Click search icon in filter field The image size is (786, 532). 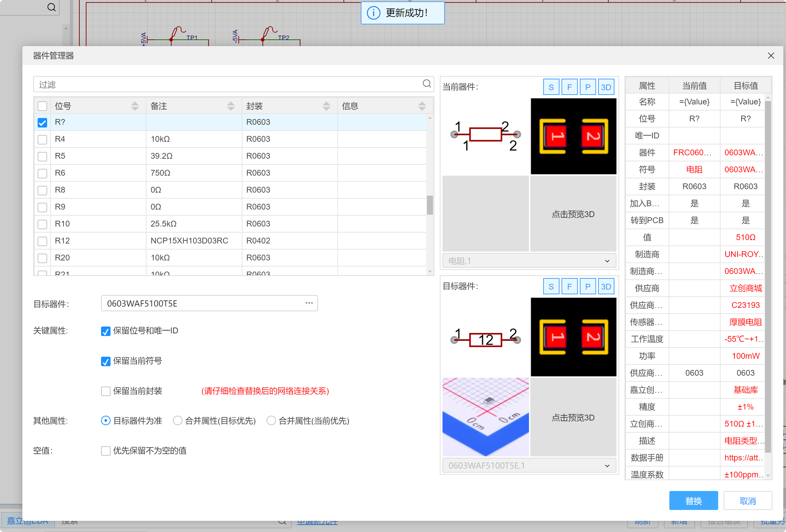pos(427,84)
